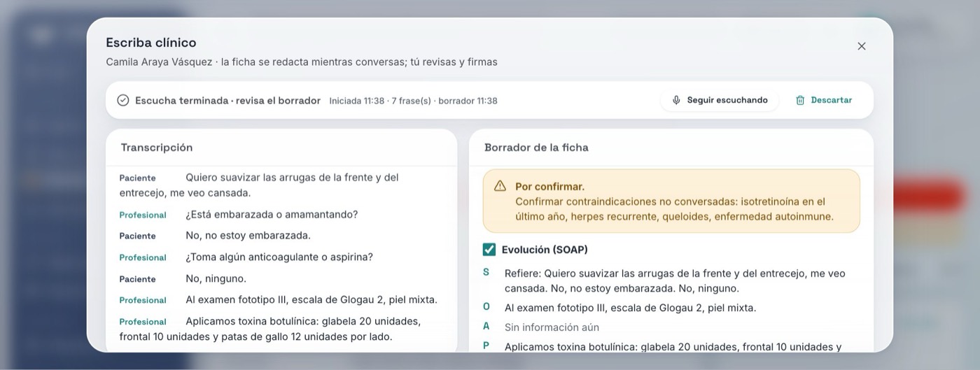
Task: Close the Escriba clínico dialog
Action: [x=862, y=46]
